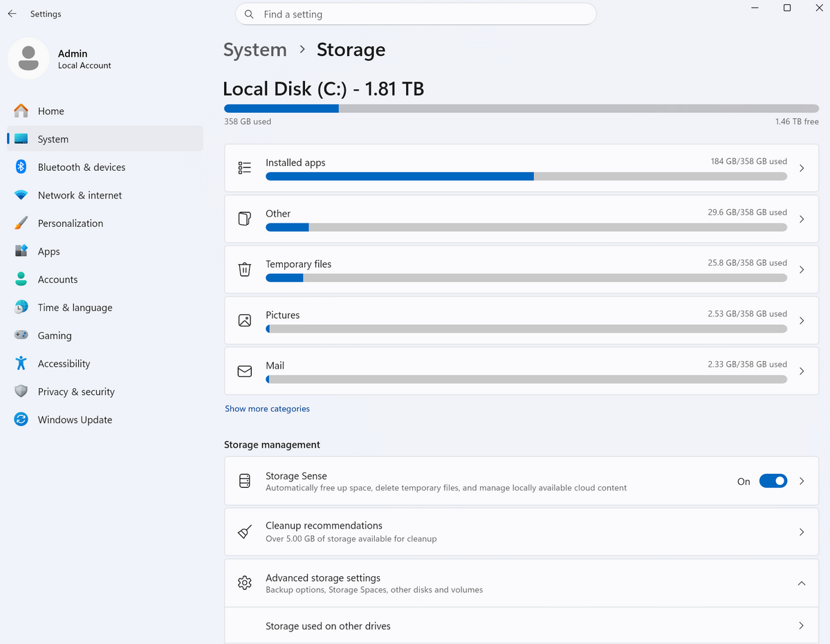This screenshot has height=644, width=830.
Task: Click the Network wifi icon
Action: coord(21,195)
